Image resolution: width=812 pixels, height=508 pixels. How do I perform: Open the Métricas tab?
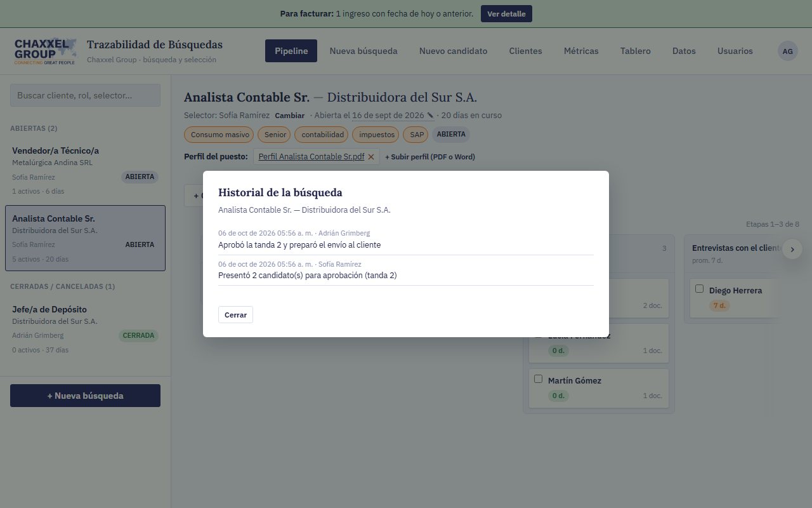click(x=581, y=51)
